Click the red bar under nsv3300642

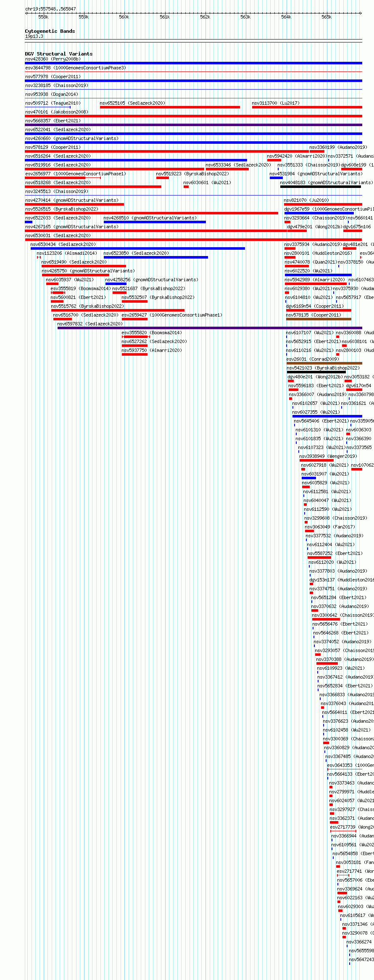(x=326, y=619)
